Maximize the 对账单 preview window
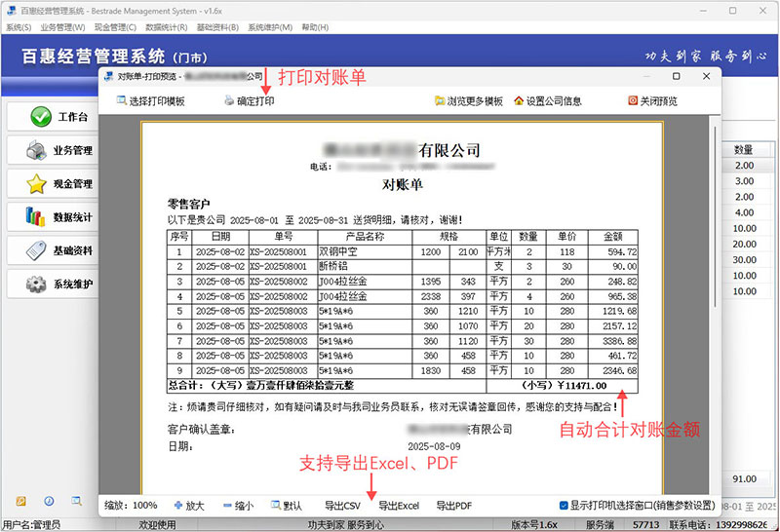 click(676, 76)
